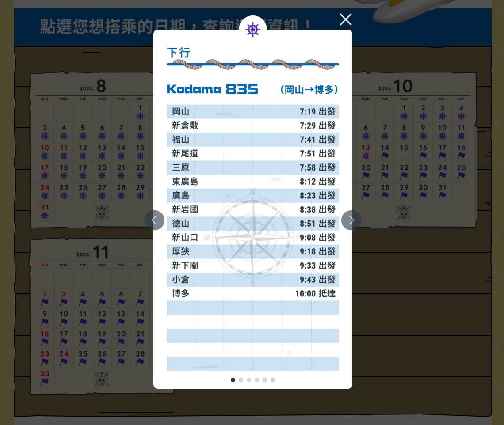Click the 廣島 8:23 departure row
504x425 pixels.
tap(252, 195)
